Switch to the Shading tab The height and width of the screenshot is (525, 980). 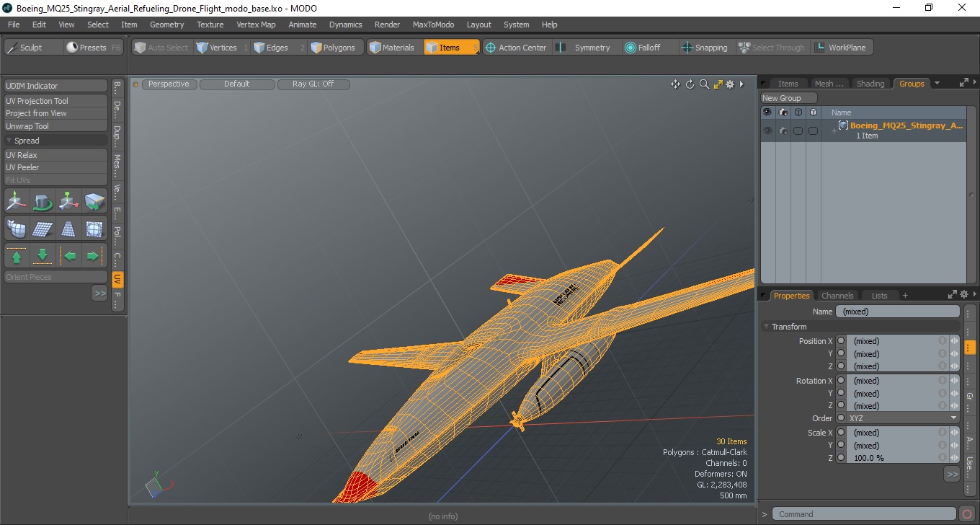[x=870, y=84]
